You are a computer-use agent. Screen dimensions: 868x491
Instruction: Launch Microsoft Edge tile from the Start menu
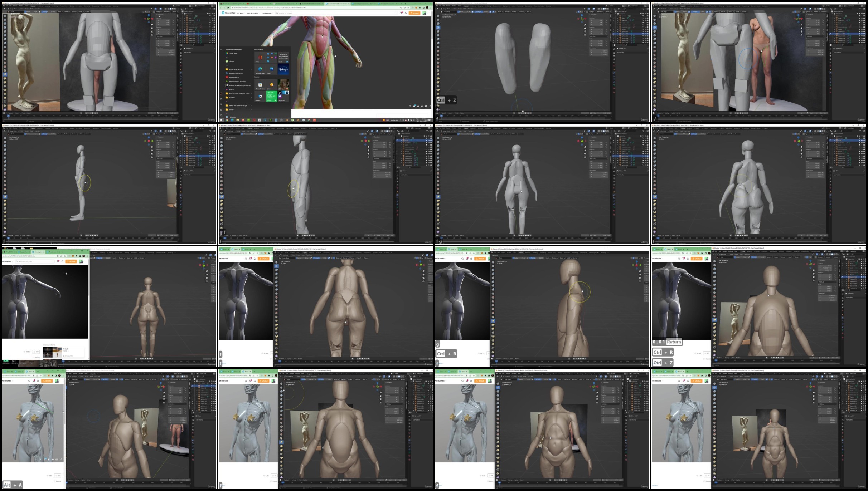pyautogui.click(x=260, y=69)
